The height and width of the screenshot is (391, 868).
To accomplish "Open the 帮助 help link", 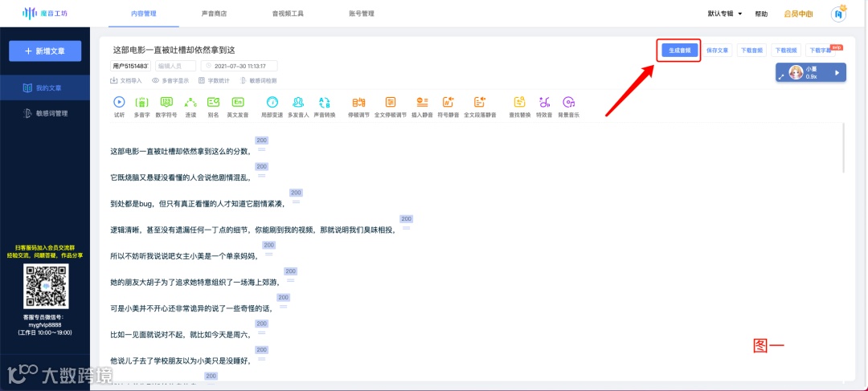I will click(761, 14).
